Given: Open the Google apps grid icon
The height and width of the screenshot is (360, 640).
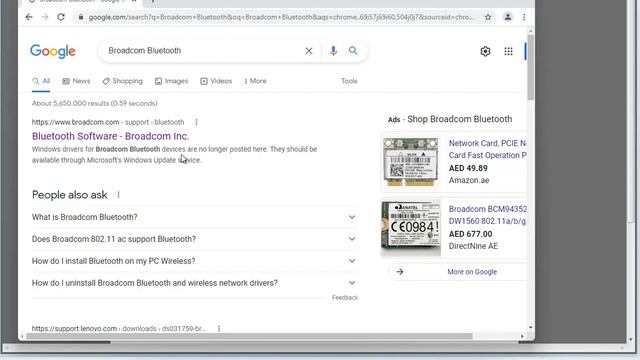Looking at the screenshot, I should pos(508,51).
